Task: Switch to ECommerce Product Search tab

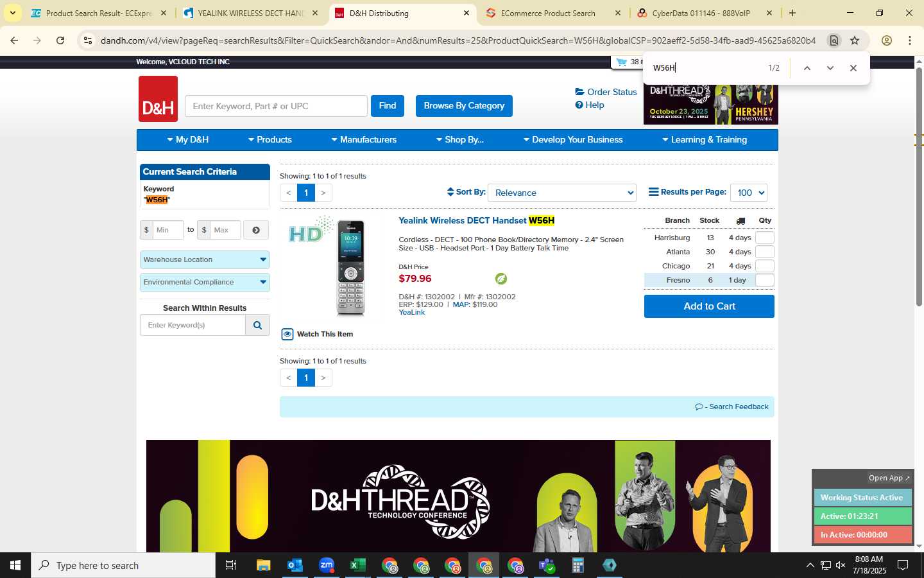Action: click(x=553, y=13)
